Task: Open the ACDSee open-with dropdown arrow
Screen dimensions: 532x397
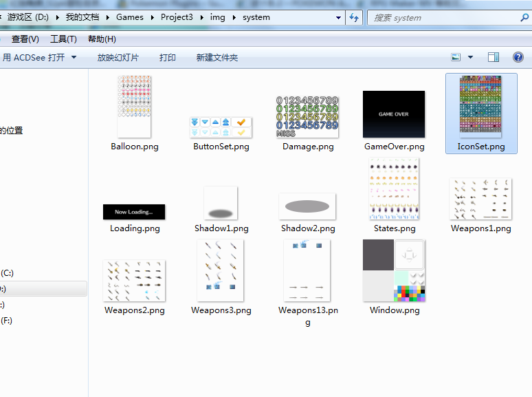Action: click(74, 57)
